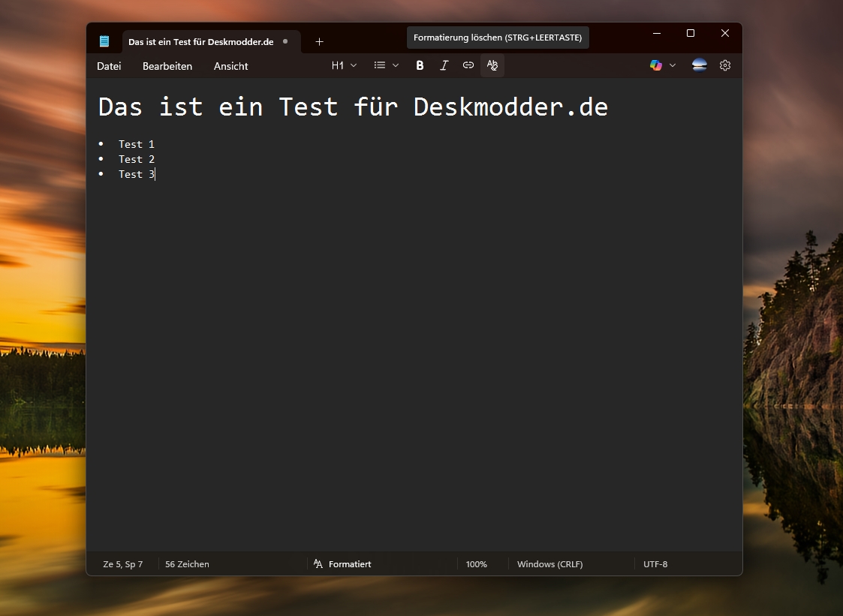Click the Formatiert icon in status bar

click(x=318, y=564)
